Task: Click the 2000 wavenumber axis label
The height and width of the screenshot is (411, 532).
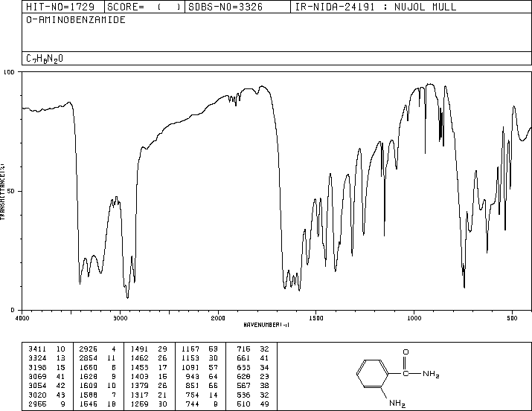Action: 218,318
